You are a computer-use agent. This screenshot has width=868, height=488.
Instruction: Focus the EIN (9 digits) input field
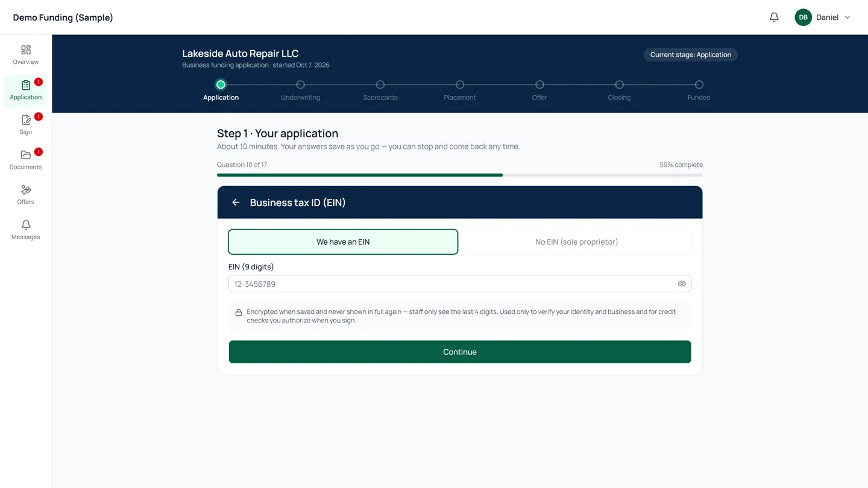pos(460,284)
